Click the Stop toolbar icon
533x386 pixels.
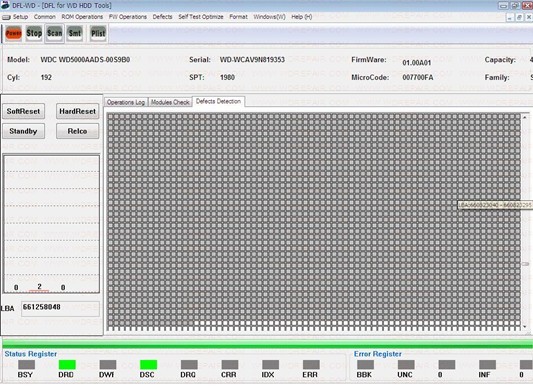(34, 33)
